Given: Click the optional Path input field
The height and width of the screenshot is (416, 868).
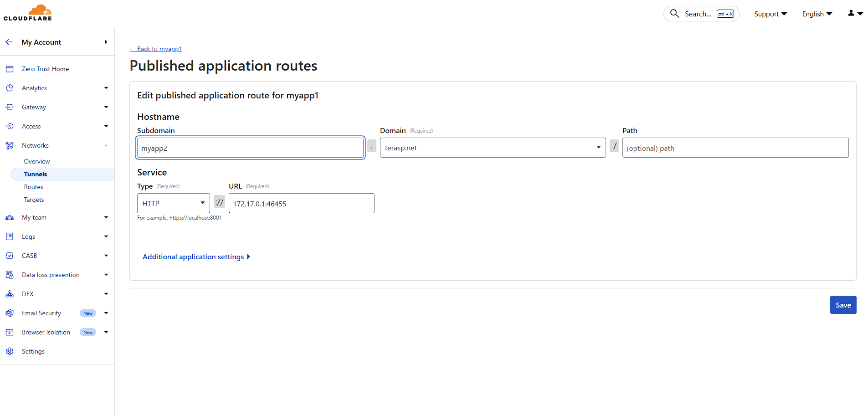Looking at the screenshot, I should pyautogui.click(x=735, y=148).
